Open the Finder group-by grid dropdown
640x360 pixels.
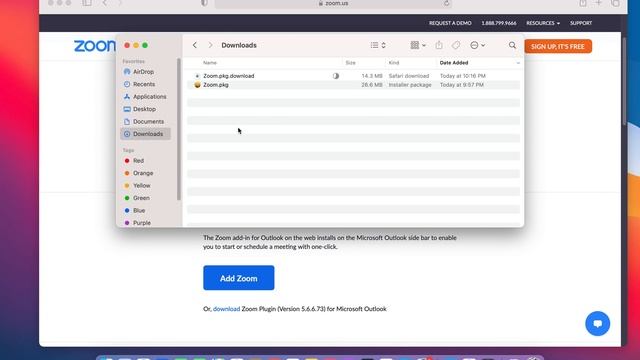[x=418, y=45]
